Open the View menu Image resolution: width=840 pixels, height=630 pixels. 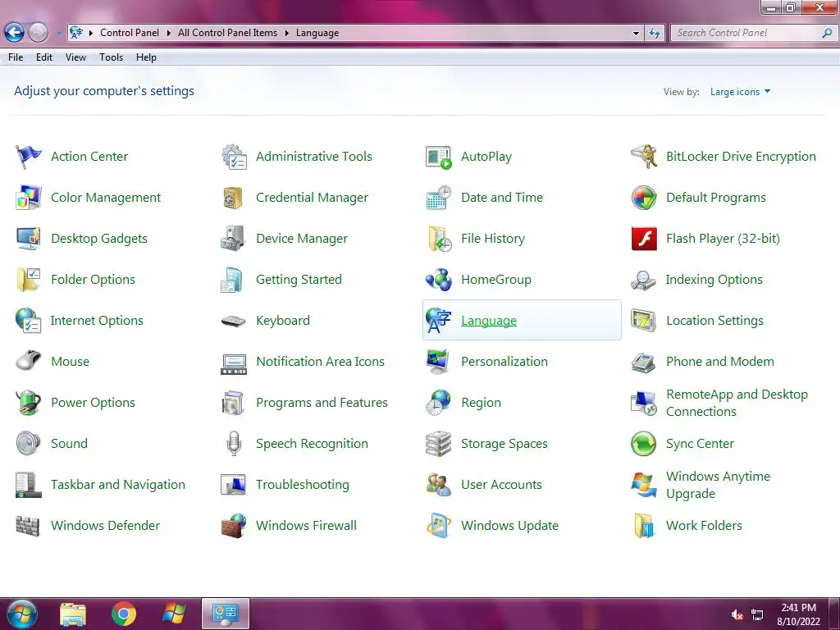[x=75, y=57]
